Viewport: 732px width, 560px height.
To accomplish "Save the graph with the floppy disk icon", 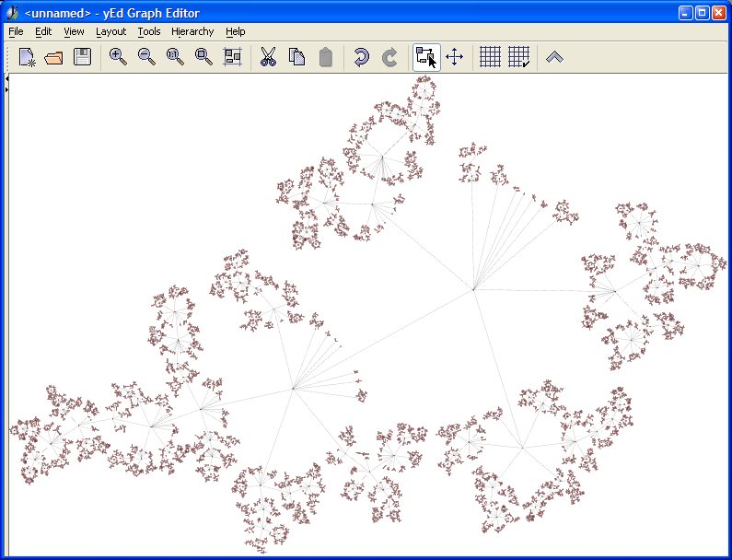I will pos(83,57).
